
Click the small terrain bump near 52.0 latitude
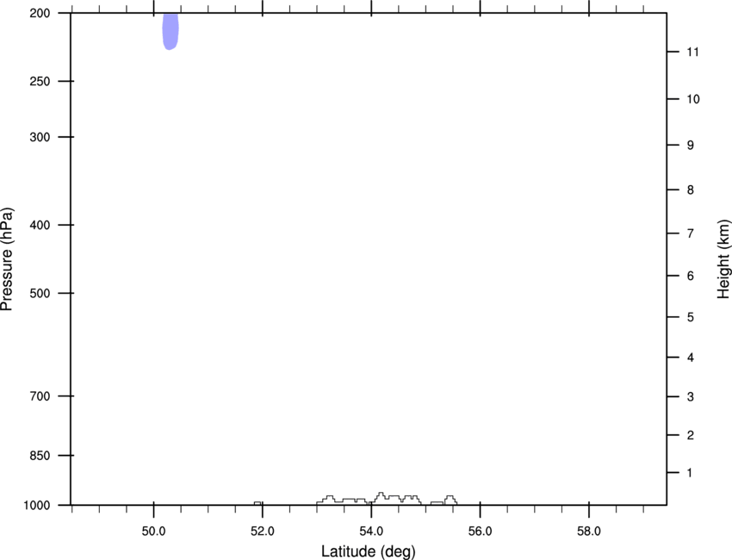257,503
